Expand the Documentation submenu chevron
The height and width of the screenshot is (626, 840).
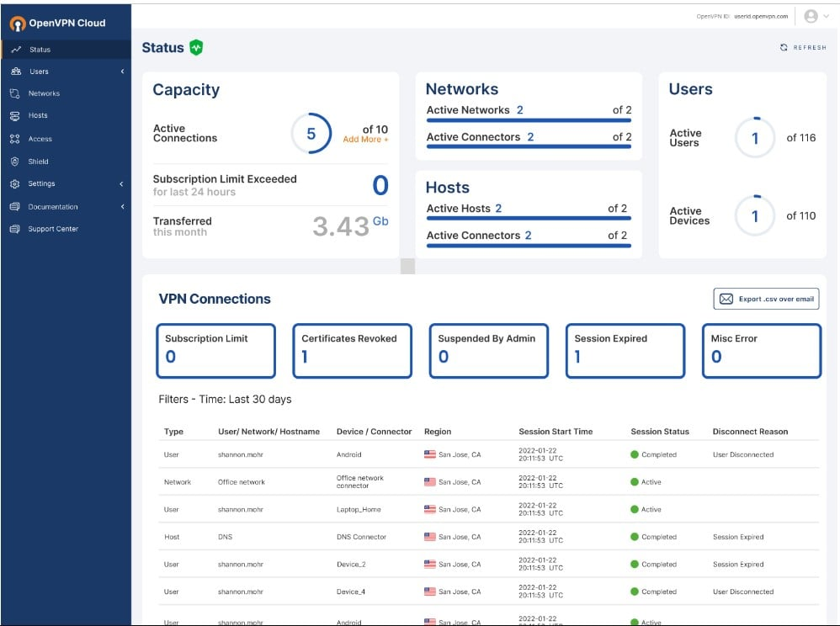pyautogui.click(x=122, y=207)
